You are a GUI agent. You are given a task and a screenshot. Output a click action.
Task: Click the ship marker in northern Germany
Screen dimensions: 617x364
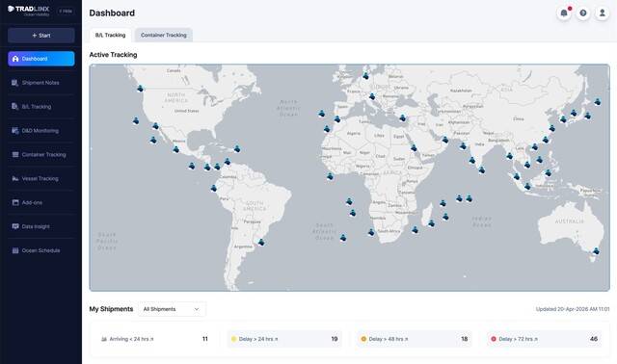(x=365, y=75)
